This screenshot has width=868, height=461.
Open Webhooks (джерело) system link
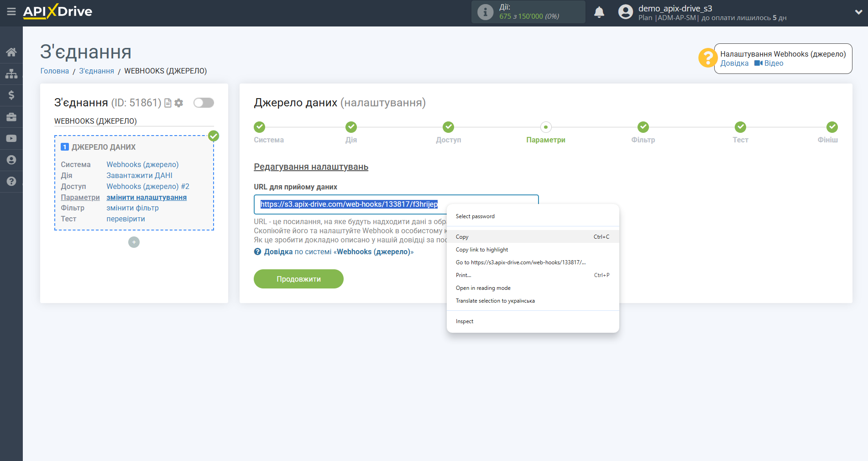(x=142, y=164)
